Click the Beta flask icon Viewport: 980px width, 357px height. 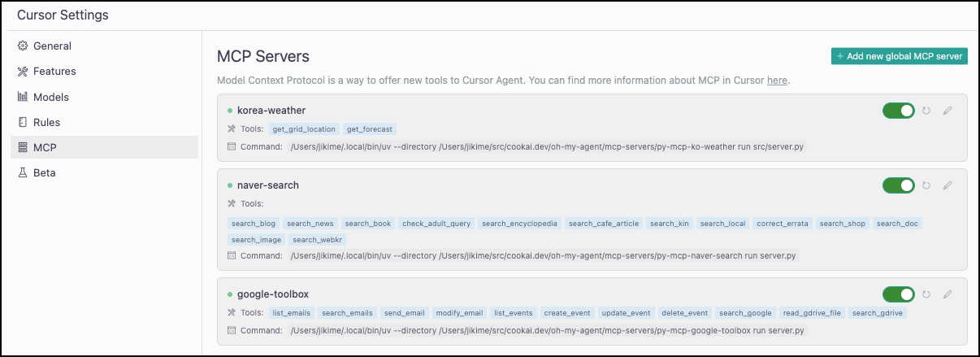click(x=23, y=172)
